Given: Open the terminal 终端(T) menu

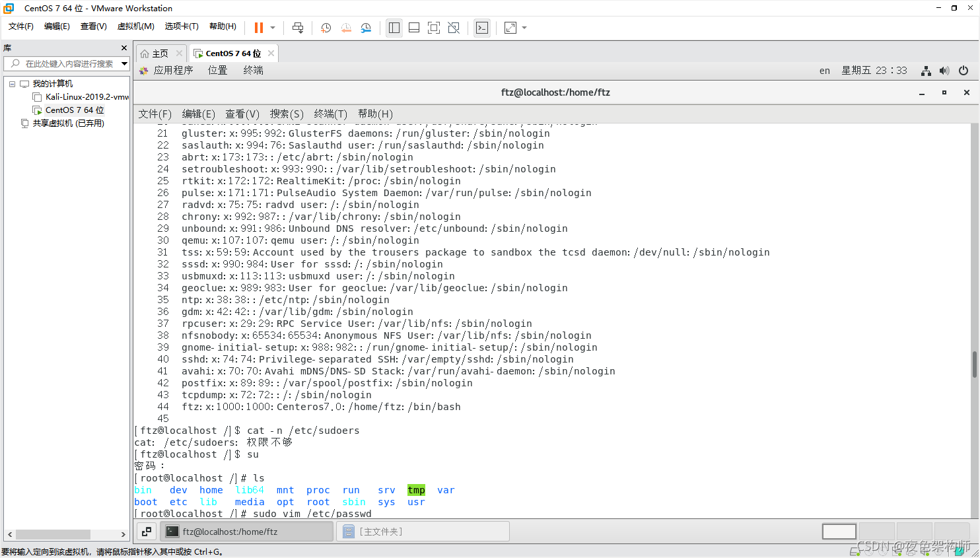Looking at the screenshot, I should pyautogui.click(x=330, y=114).
